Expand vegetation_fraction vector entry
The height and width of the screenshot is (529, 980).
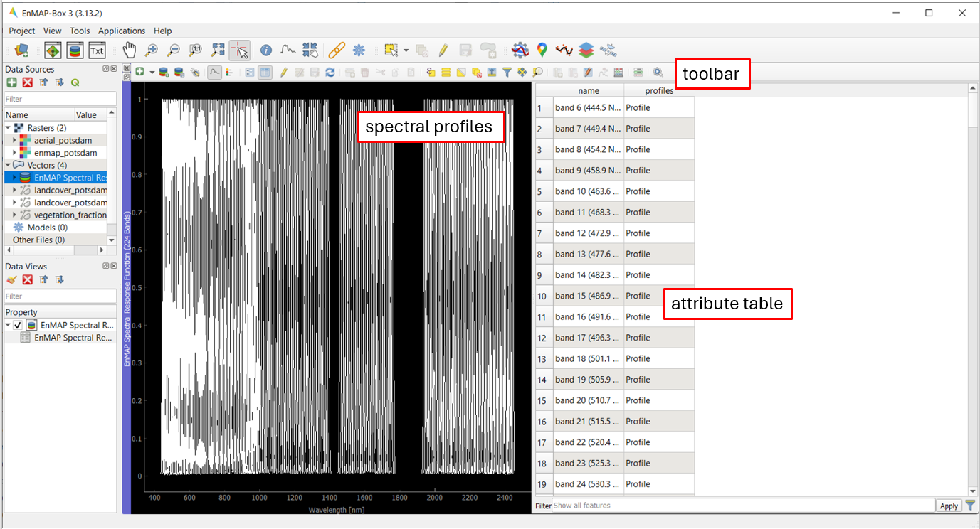point(15,215)
